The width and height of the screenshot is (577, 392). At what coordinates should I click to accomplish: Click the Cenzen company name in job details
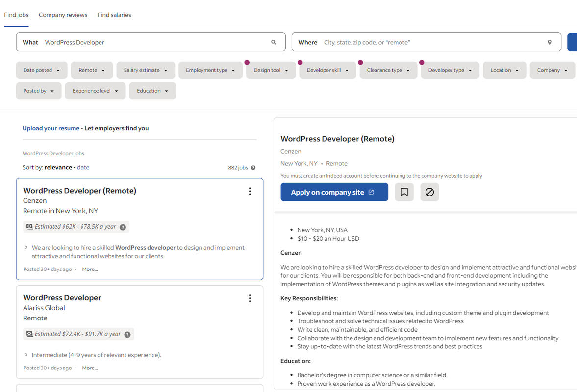[291, 151]
